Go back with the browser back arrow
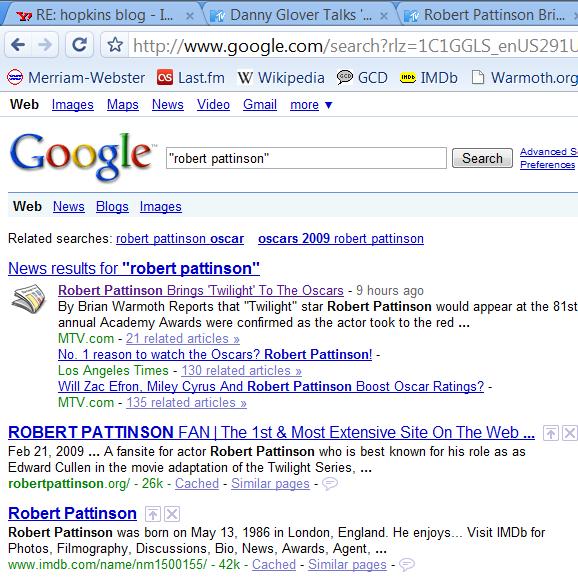The width and height of the screenshot is (578, 580). 18,45
